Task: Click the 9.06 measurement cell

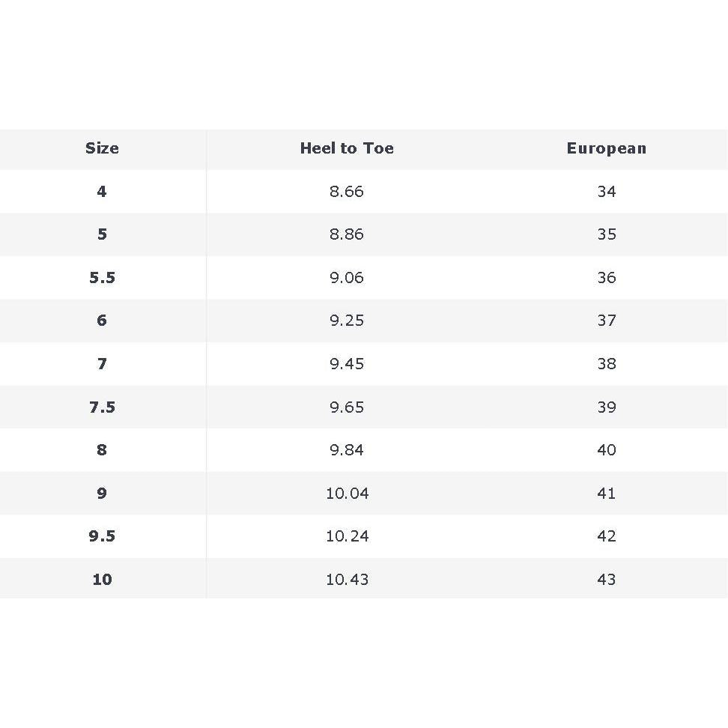Action: point(347,278)
